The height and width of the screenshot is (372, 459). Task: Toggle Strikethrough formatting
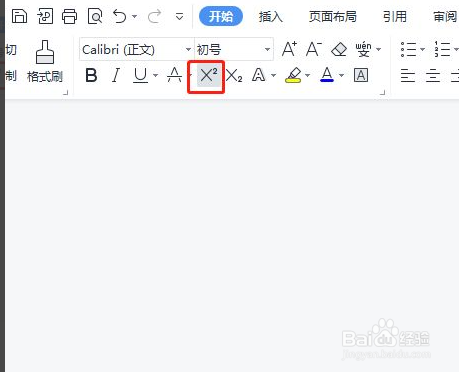coord(174,75)
